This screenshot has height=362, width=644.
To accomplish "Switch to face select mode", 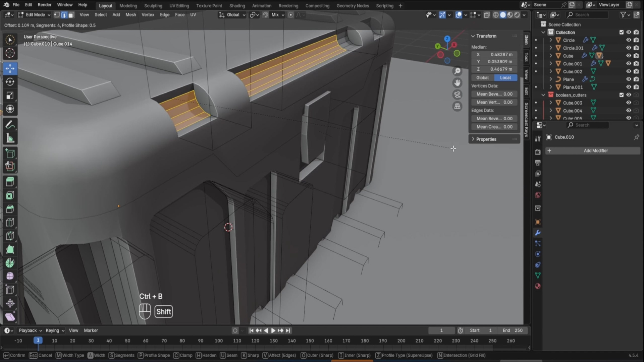I will click(71, 15).
